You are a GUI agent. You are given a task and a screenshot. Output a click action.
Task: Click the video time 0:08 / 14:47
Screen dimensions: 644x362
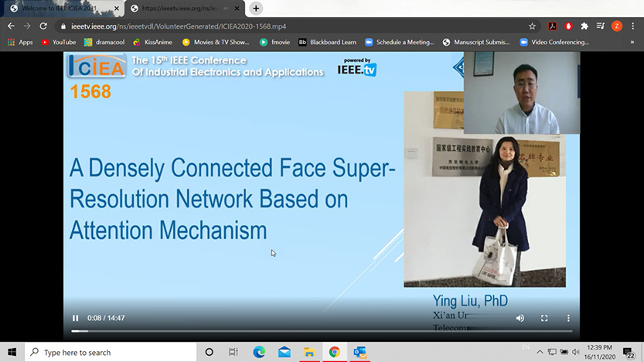coord(106,318)
